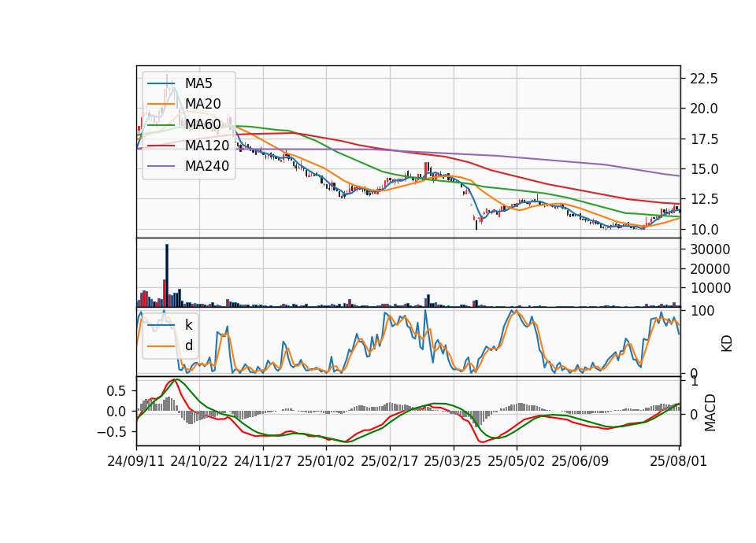The height and width of the screenshot is (543, 756).
Task: Click the 24/10/22 date tick label
Action: pos(199,461)
